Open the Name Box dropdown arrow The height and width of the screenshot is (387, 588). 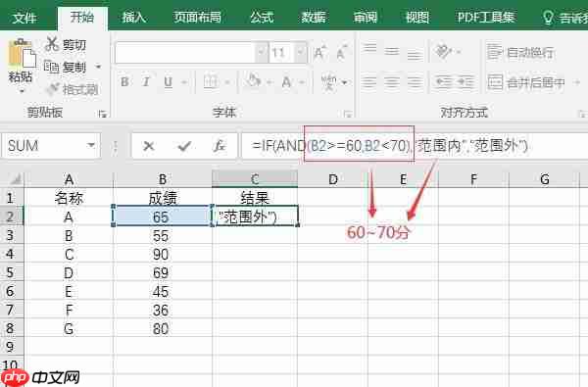pyautogui.click(x=91, y=145)
